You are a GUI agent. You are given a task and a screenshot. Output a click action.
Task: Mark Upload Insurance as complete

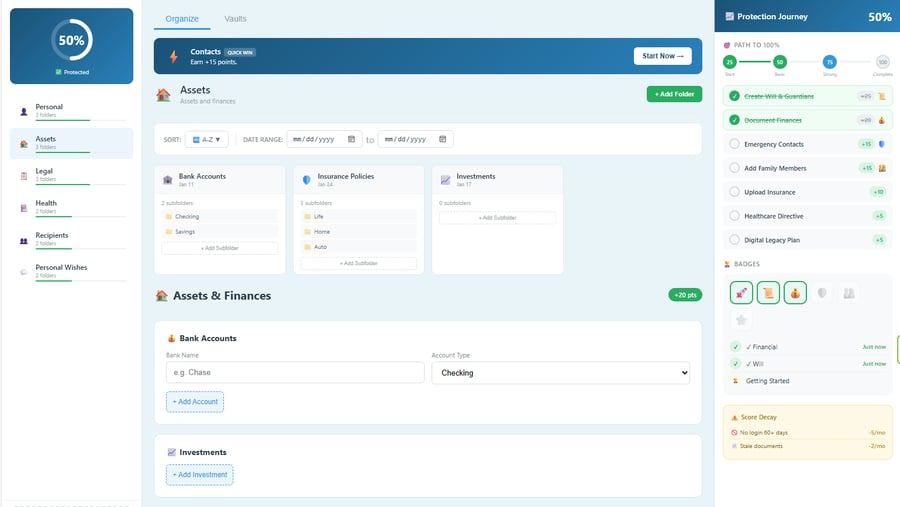[735, 192]
